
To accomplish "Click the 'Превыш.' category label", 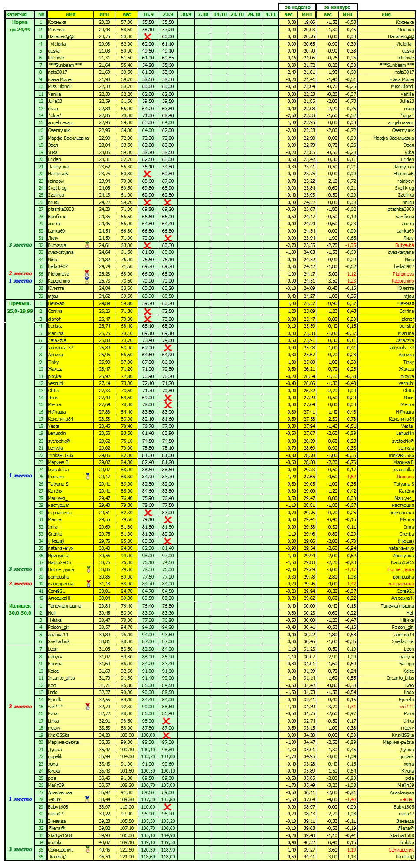I will (x=20, y=303).
